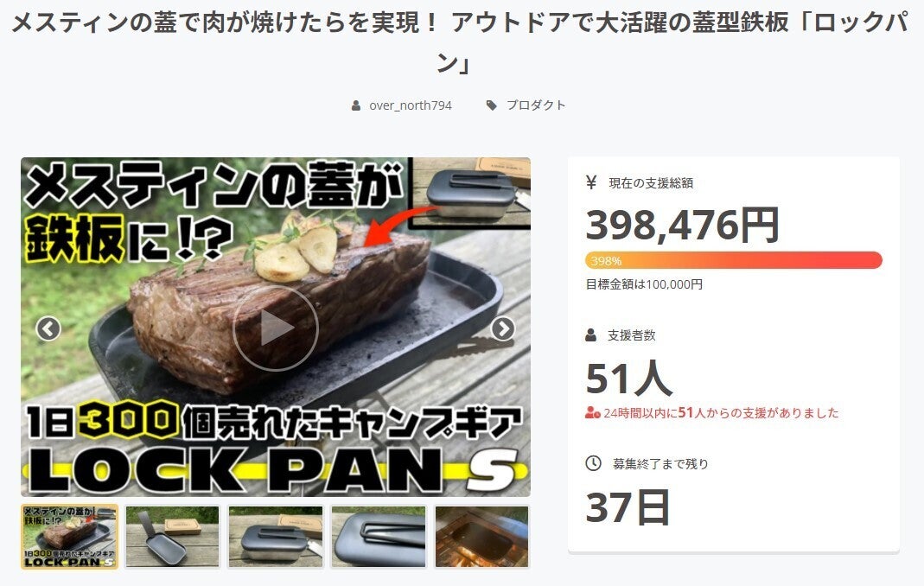Select the thumbnail showing the pan with its box
The width and height of the screenshot is (924, 586).
[x=173, y=537]
